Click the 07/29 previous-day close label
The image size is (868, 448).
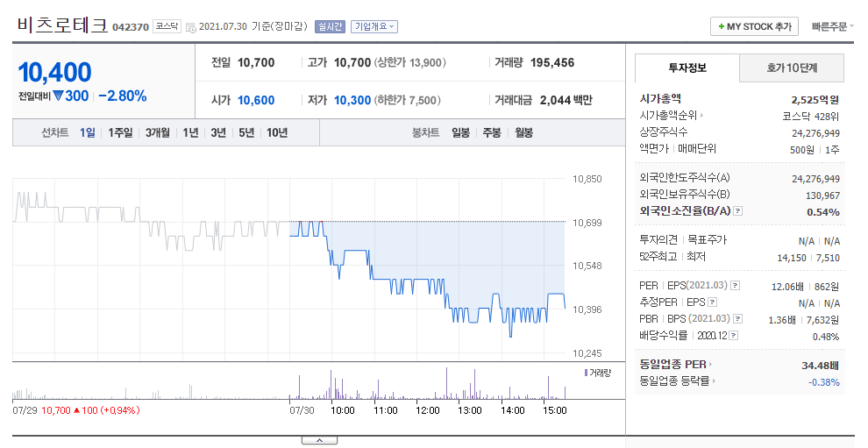[76, 410]
